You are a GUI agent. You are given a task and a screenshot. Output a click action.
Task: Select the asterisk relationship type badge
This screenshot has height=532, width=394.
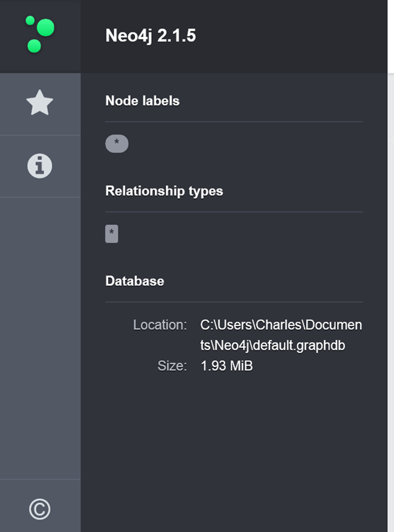(x=111, y=233)
